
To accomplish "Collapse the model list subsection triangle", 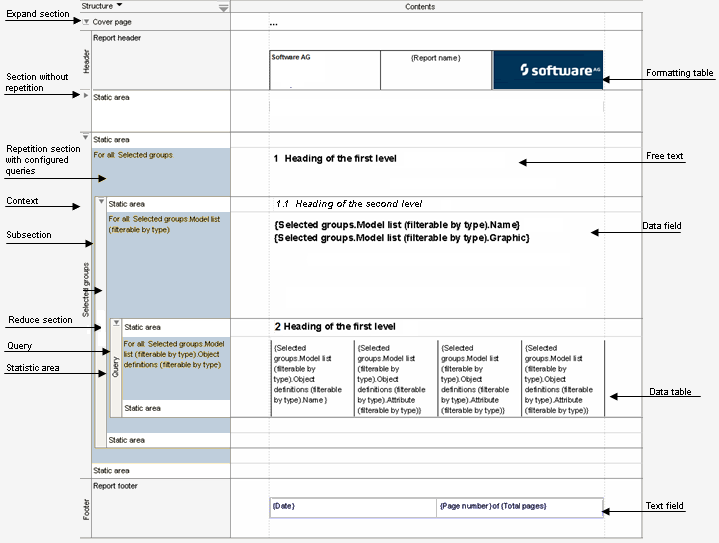I will click(101, 202).
